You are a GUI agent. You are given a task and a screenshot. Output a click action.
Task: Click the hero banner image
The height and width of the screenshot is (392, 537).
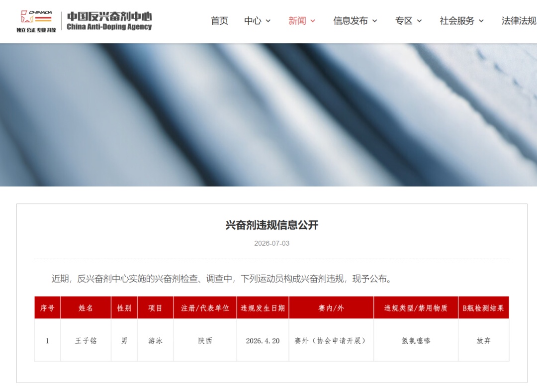[x=268, y=115]
